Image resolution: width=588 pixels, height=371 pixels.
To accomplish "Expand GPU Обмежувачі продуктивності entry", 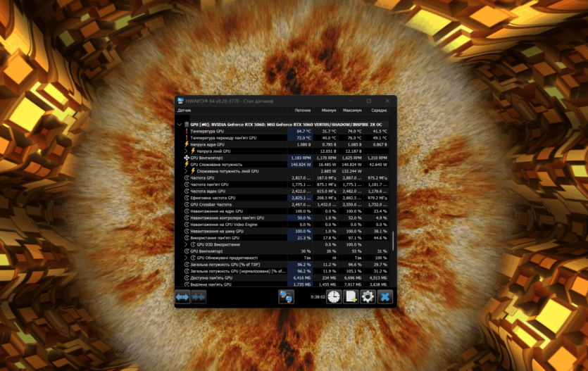I will pyautogui.click(x=186, y=258).
